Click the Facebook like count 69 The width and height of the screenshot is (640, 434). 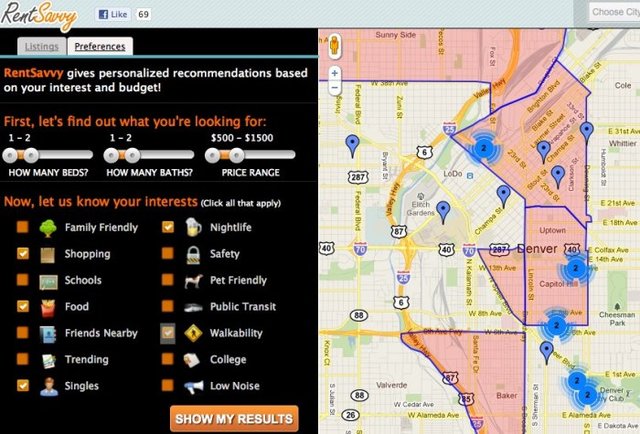[x=143, y=14]
